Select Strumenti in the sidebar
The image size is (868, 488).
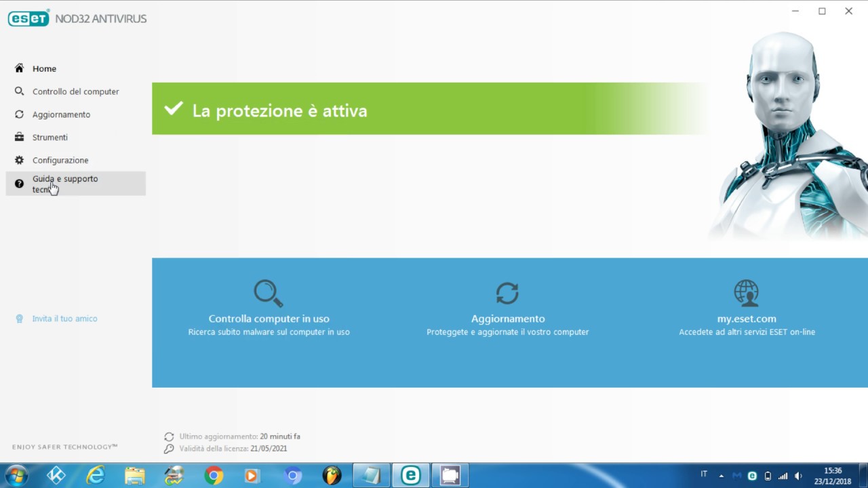point(50,138)
